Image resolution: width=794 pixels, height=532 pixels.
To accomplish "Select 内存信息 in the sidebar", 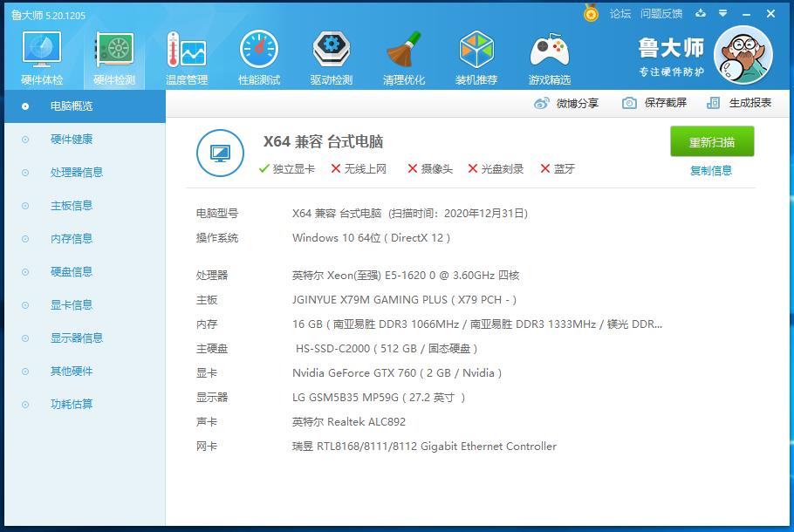I will [72, 238].
